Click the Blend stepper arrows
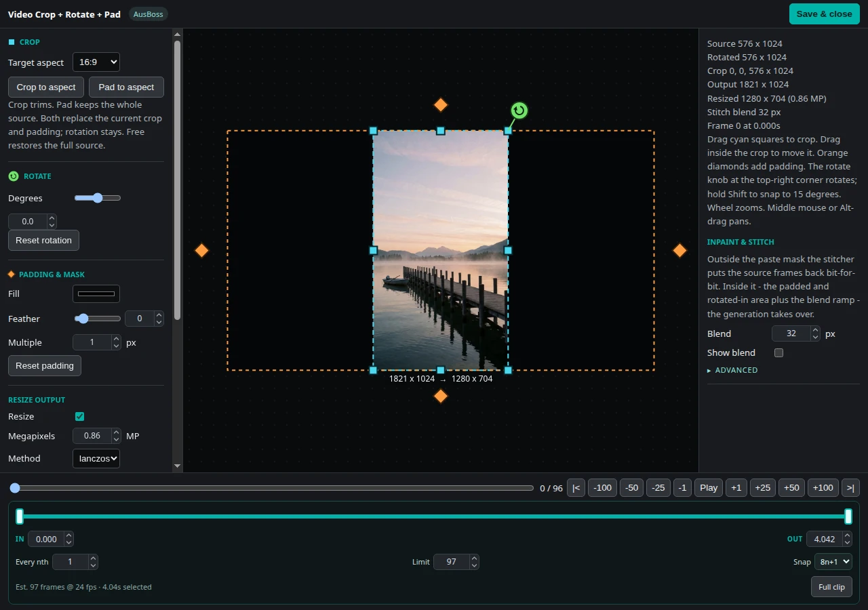Viewport: 868px width, 610px height. tap(815, 333)
